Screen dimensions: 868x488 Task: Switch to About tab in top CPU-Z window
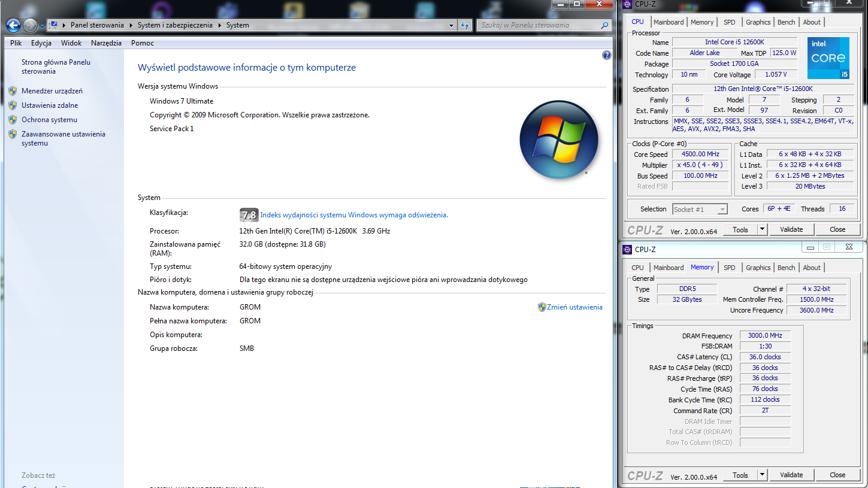coord(812,22)
